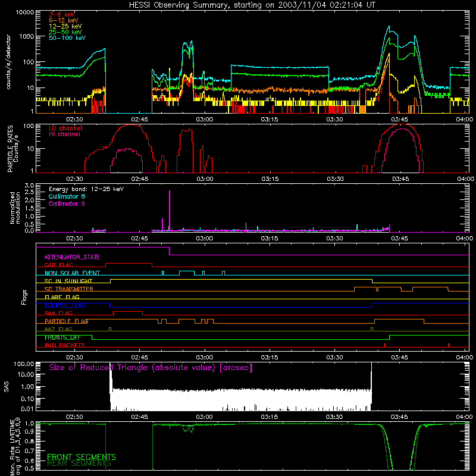This screenshot has height=476, width=476.
Task: Click the 0.01 tick on SAS axis
Action: click(x=27, y=409)
